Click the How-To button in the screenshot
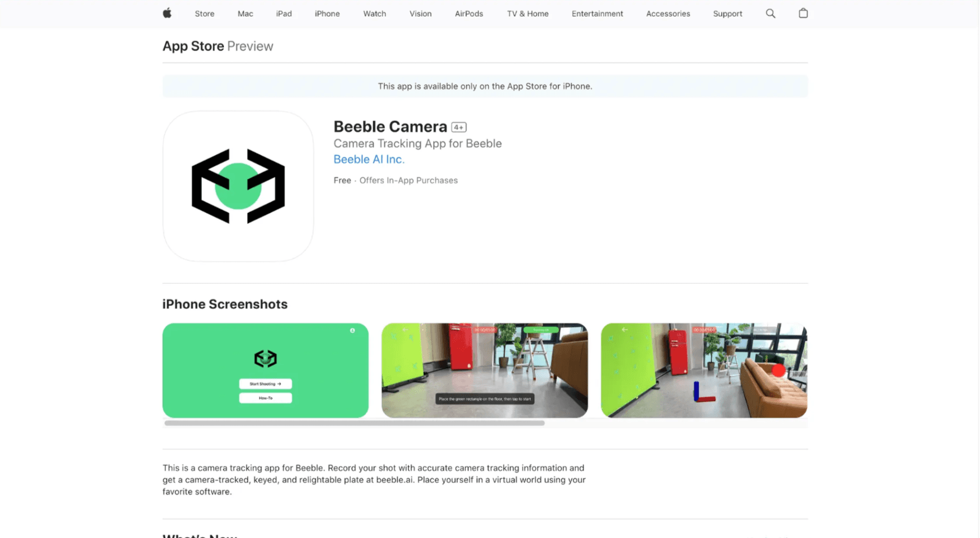980x538 pixels. coord(265,397)
